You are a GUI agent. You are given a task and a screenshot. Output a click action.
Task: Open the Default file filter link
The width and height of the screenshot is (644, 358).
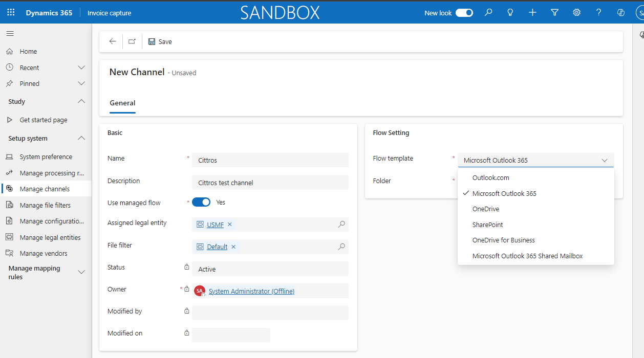217,247
